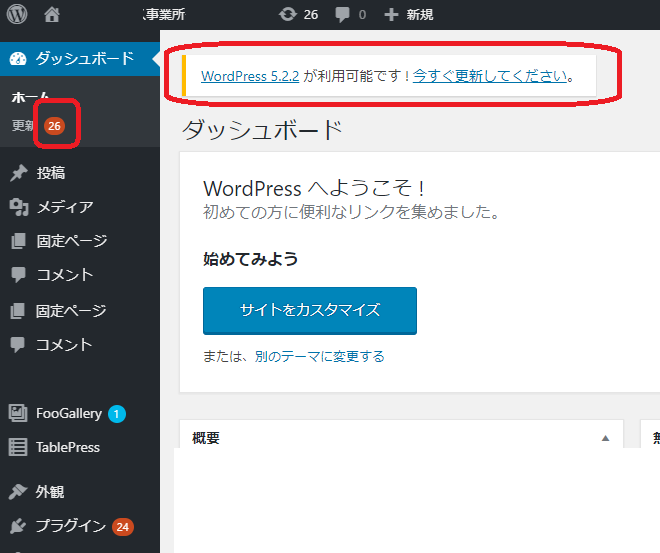Image resolution: width=660 pixels, height=553 pixels.
Task: Click the WordPress logo in admin bar
Action: coord(17,14)
